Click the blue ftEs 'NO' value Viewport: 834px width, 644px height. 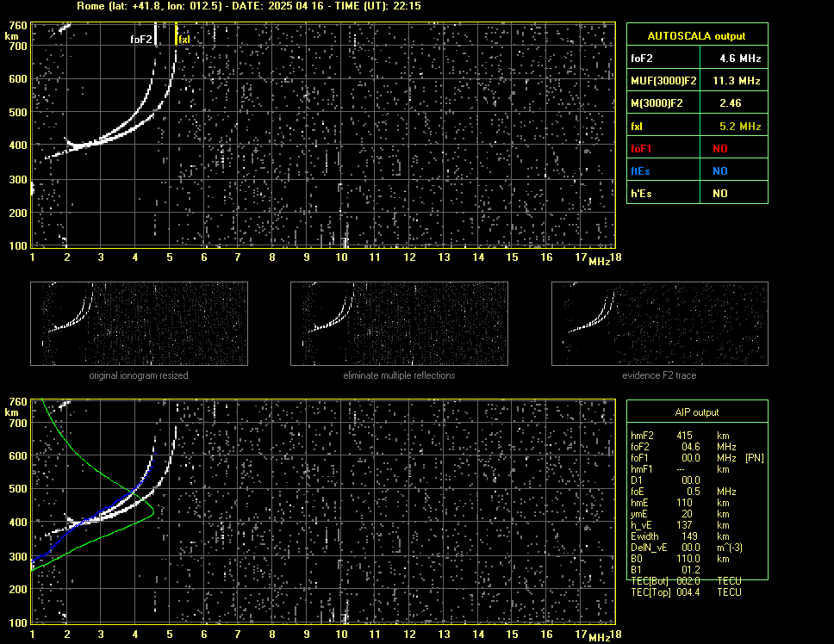pyautogui.click(x=720, y=171)
